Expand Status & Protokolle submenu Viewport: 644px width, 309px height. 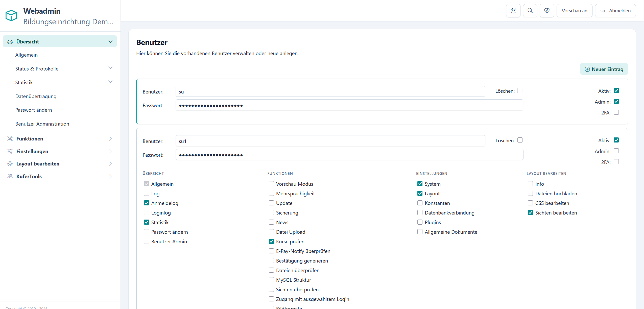[110, 68]
